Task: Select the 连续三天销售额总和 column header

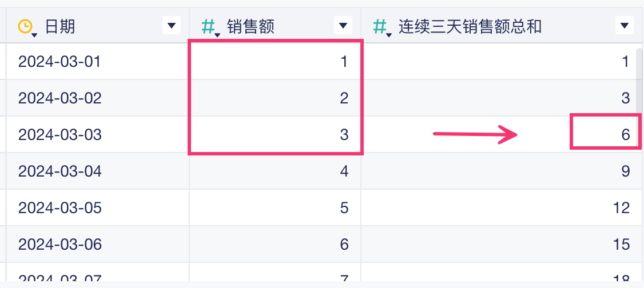Action: pyautogui.click(x=470, y=26)
